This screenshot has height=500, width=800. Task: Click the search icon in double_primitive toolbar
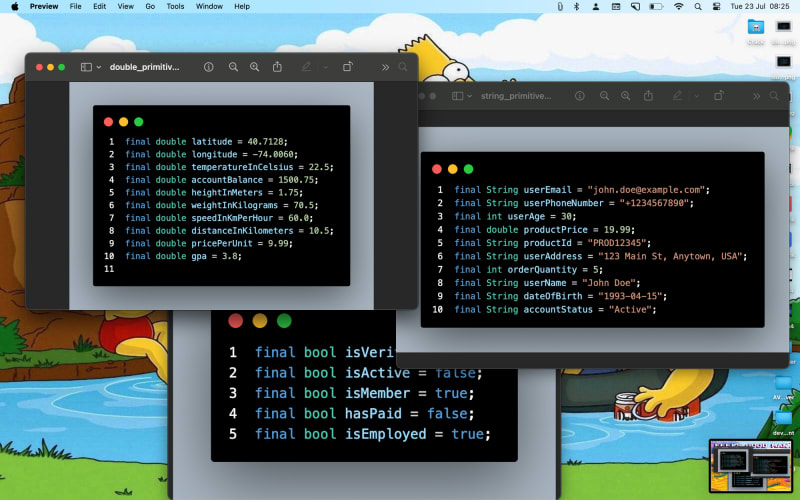point(403,67)
